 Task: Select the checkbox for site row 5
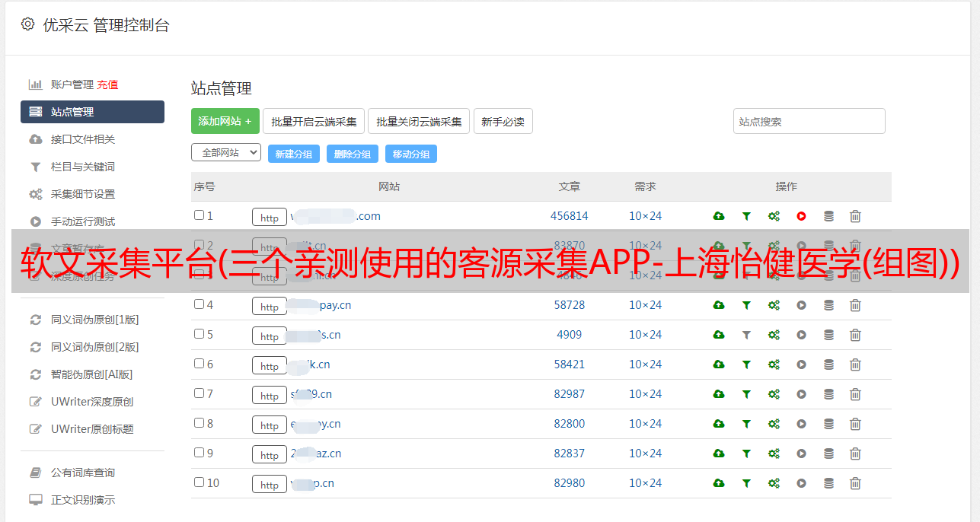pos(199,334)
